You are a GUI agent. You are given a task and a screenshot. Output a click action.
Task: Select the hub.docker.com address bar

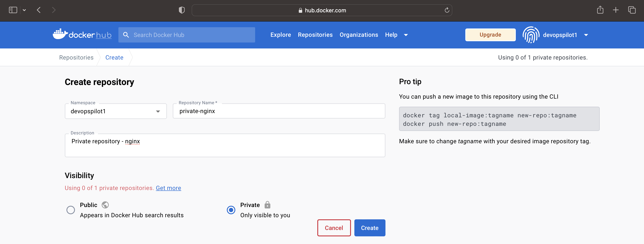322,10
